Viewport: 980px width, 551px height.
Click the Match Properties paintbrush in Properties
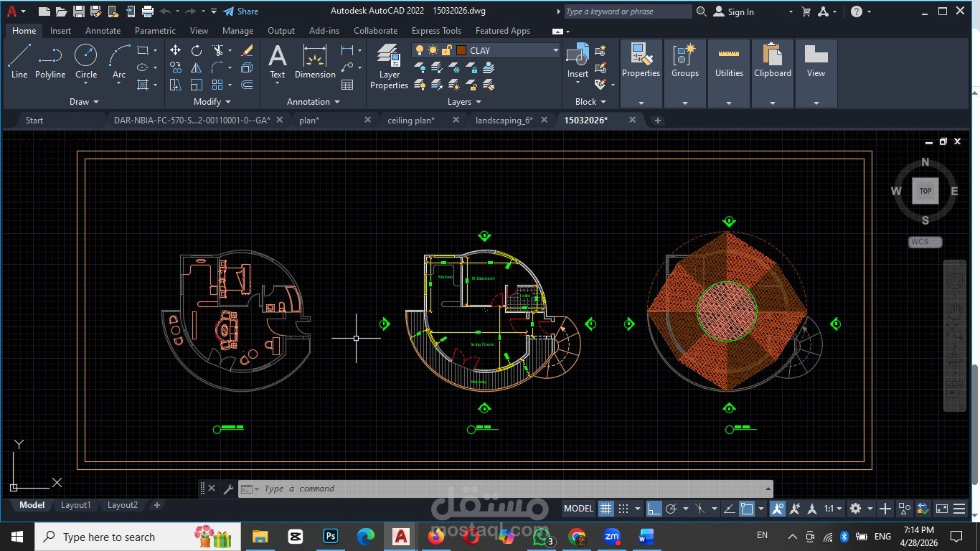coord(641,61)
